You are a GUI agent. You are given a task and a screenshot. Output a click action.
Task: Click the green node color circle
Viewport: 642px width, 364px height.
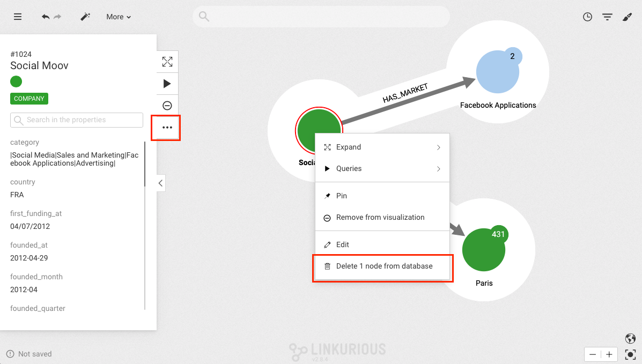[x=16, y=81]
